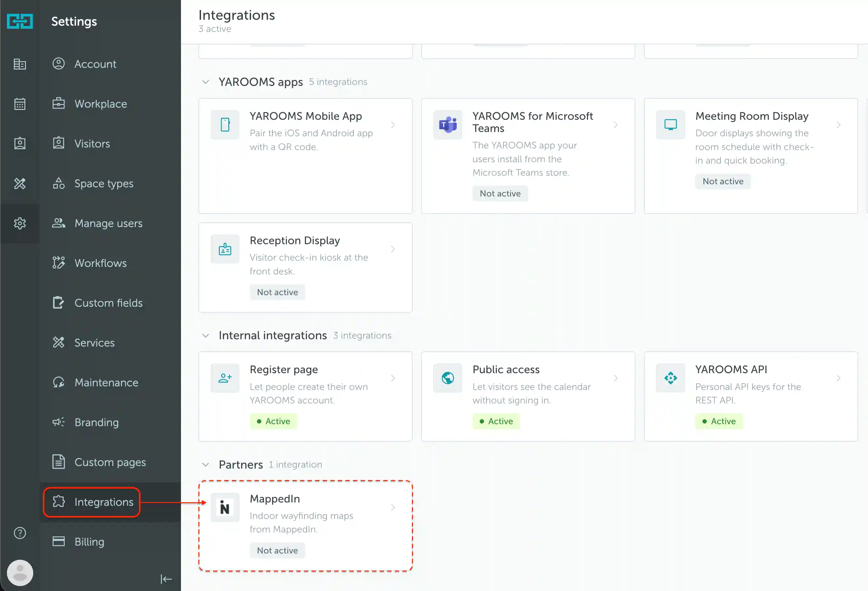Select the settings gear icon in the left rail
Screen dimensions: 868x591
coord(20,223)
